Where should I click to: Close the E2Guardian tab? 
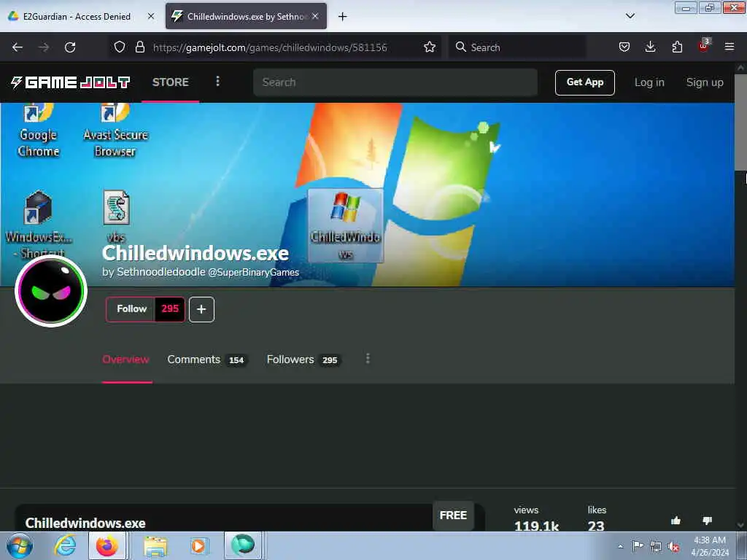[x=150, y=16]
